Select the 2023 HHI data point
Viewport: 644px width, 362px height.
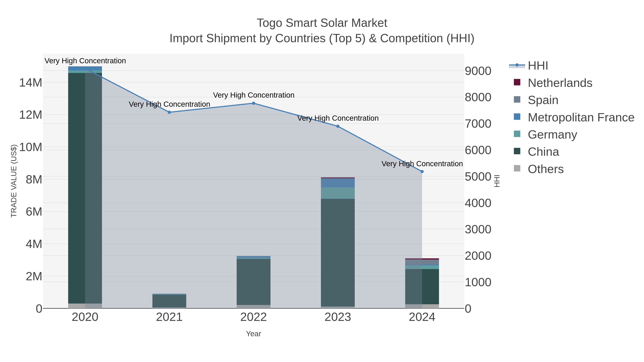point(338,126)
